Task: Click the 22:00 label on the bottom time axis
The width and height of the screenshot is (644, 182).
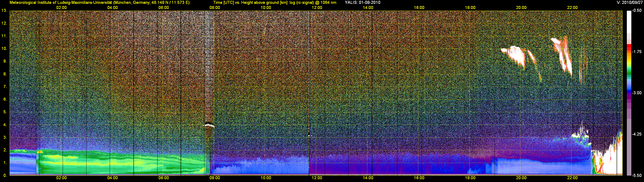Action: point(572,178)
